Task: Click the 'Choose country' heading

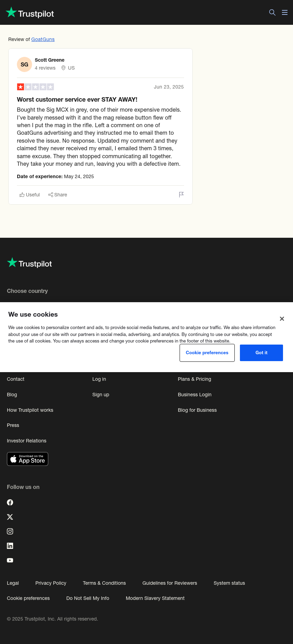Action: tap(27, 291)
